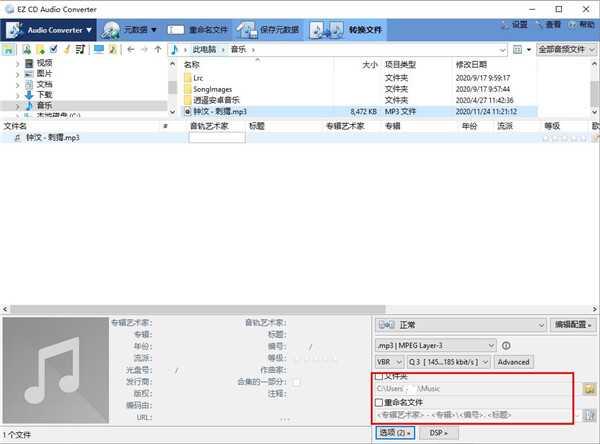Viewport: 600px width, 444px height.
Task: Click the DSP button
Action: 438,432
